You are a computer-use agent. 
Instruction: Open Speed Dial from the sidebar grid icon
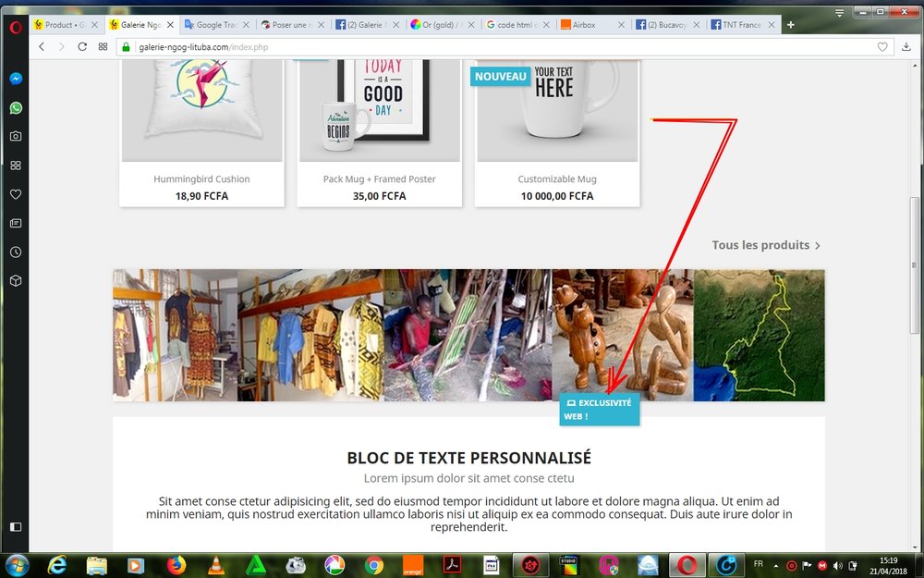coord(15,165)
